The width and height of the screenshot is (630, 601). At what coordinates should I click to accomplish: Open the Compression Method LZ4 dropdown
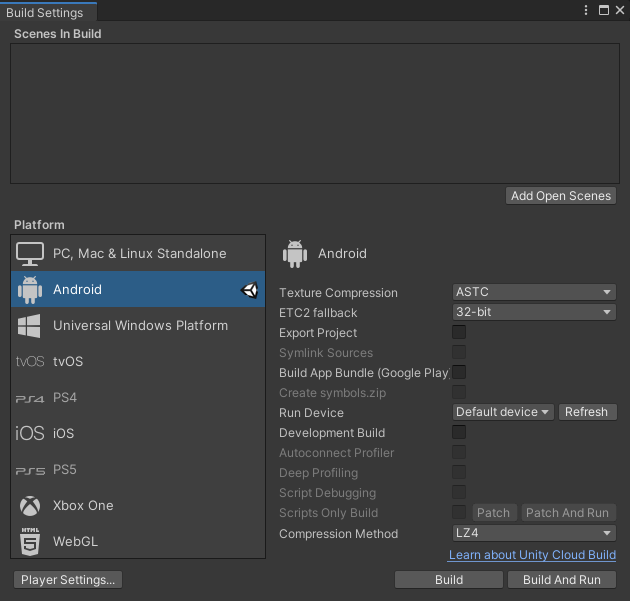click(x=534, y=533)
